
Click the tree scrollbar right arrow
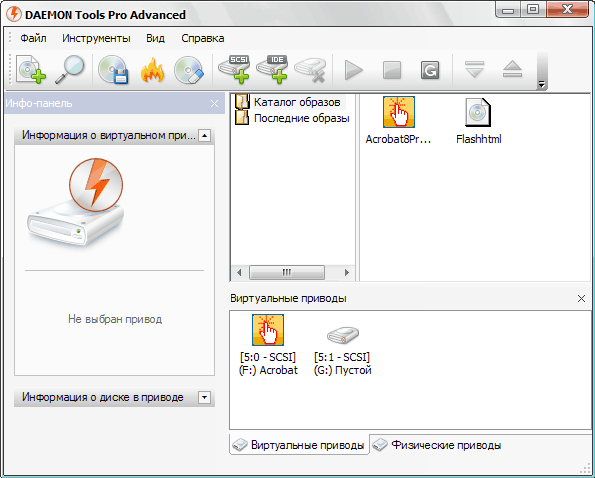[346, 272]
